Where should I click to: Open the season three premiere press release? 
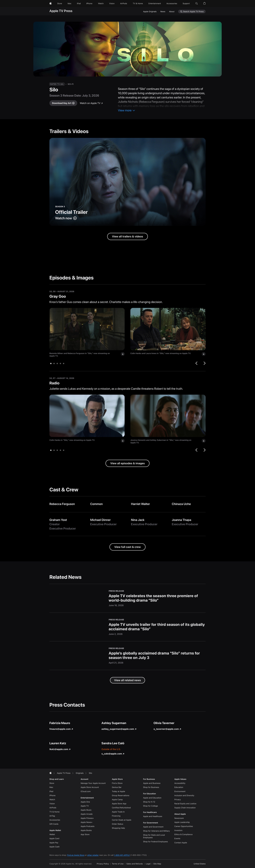153,598
